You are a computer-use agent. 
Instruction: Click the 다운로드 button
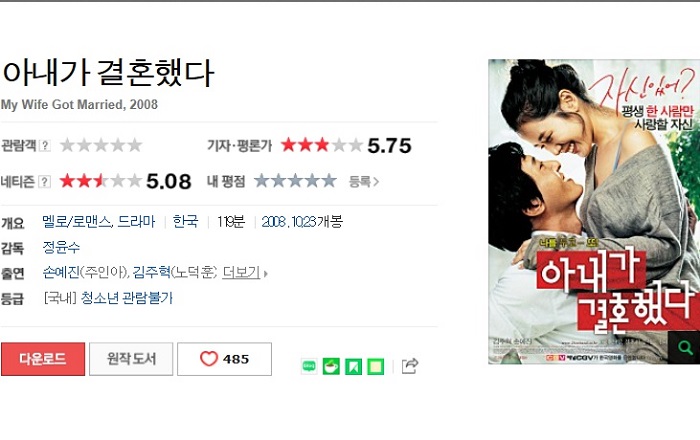tap(43, 359)
